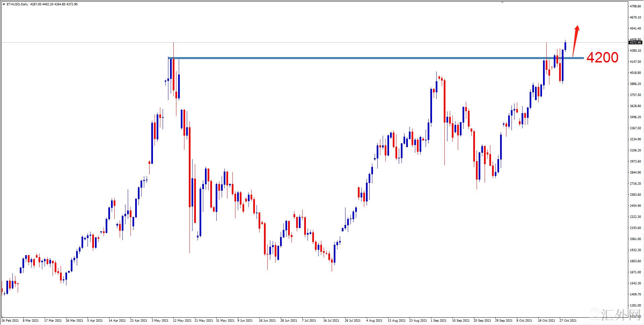Click the 1 Sep 2021 date label
Viewport: 644px width, 325px height.
(439, 321)
